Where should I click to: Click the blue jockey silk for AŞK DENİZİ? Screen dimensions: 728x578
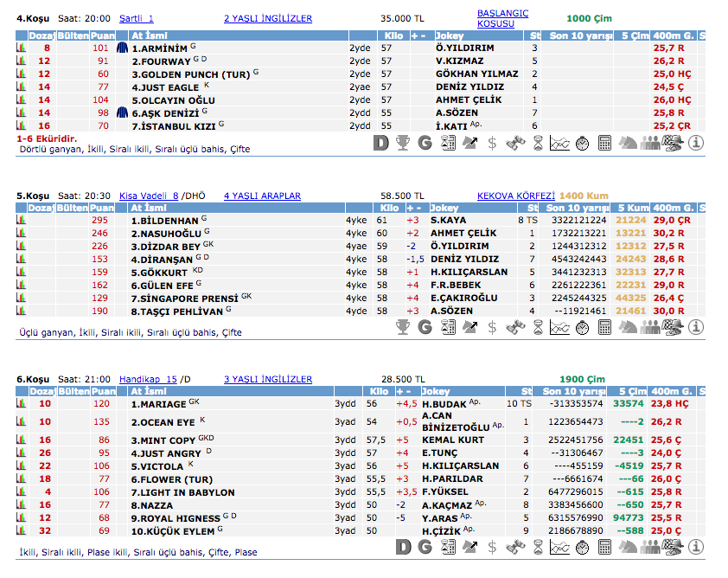point(122,112)
